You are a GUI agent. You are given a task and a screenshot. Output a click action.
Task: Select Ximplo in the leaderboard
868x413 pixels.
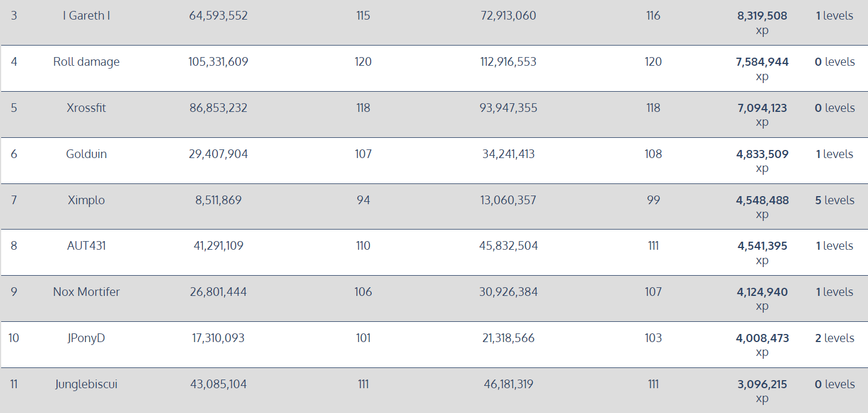86,200
